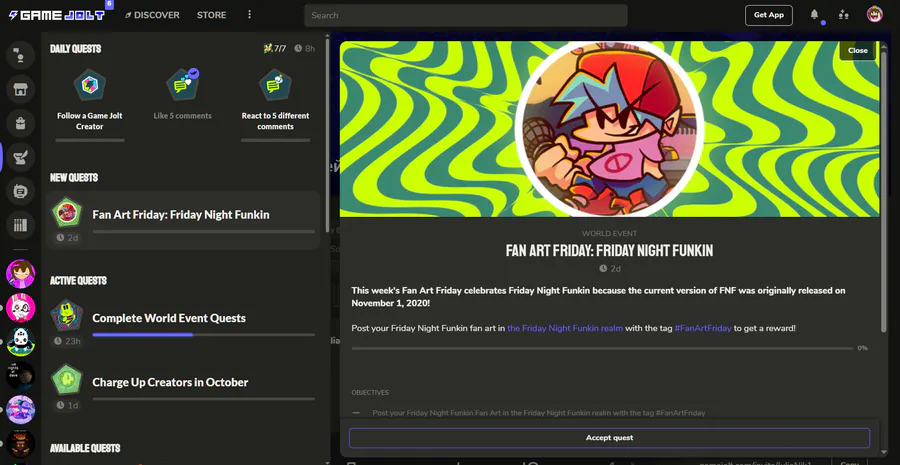Screen dimensions: 900x465
Task: Click the daily quests 7/7 counter
Action: tap(275, 49)
